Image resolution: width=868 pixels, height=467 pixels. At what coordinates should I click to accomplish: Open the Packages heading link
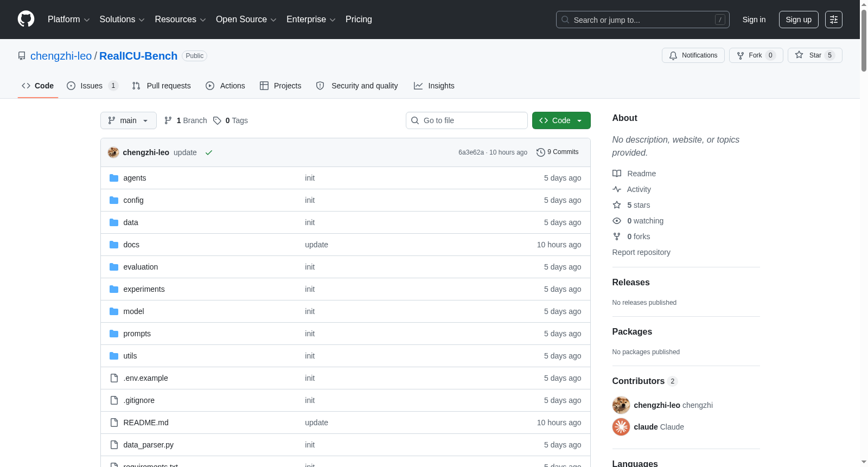[x=632, y=332]
